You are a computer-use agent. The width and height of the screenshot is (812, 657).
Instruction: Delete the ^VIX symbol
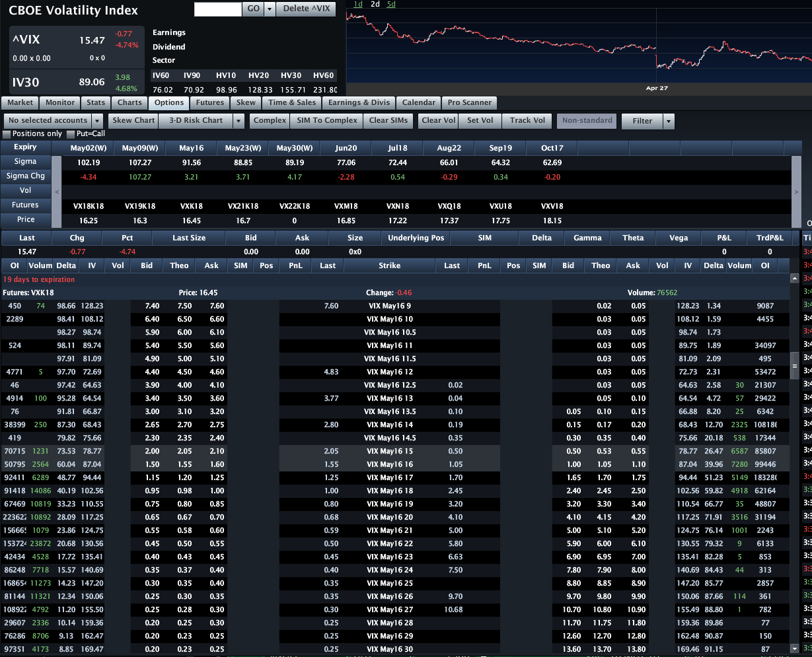click(306, 9)
